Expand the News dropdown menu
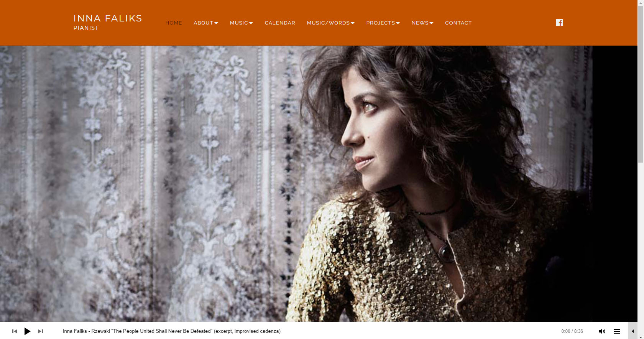The height and width of the screenshot is (339, 644). tap(422, 23)
